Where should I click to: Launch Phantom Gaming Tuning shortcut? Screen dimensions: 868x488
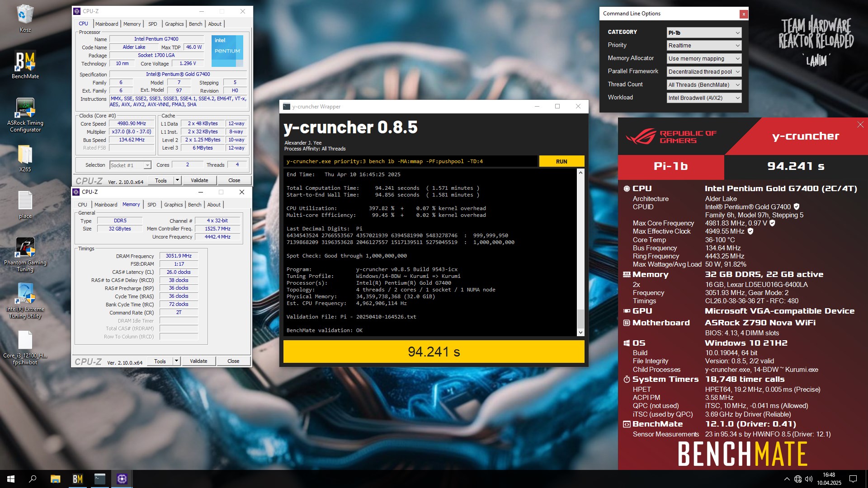point(25,254)
